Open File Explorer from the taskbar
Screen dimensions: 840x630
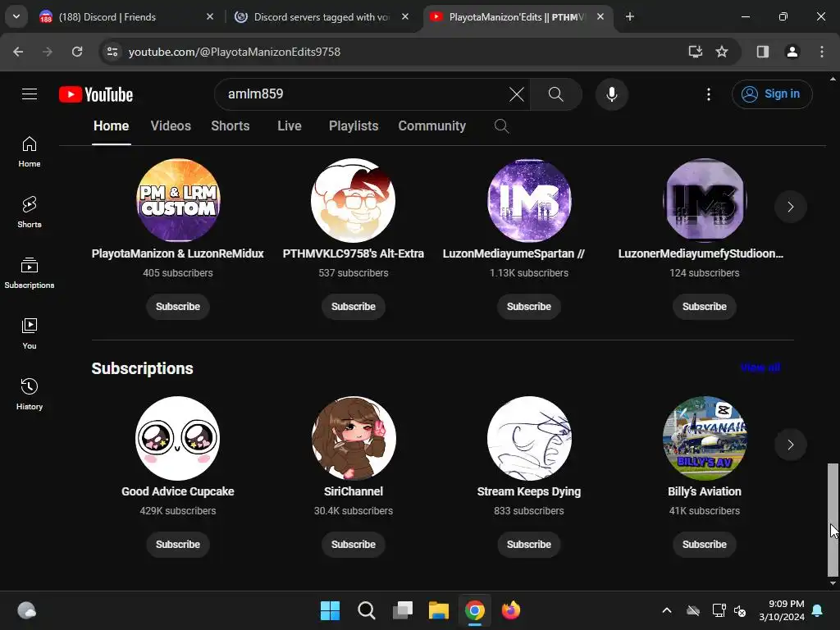(438, 610)
